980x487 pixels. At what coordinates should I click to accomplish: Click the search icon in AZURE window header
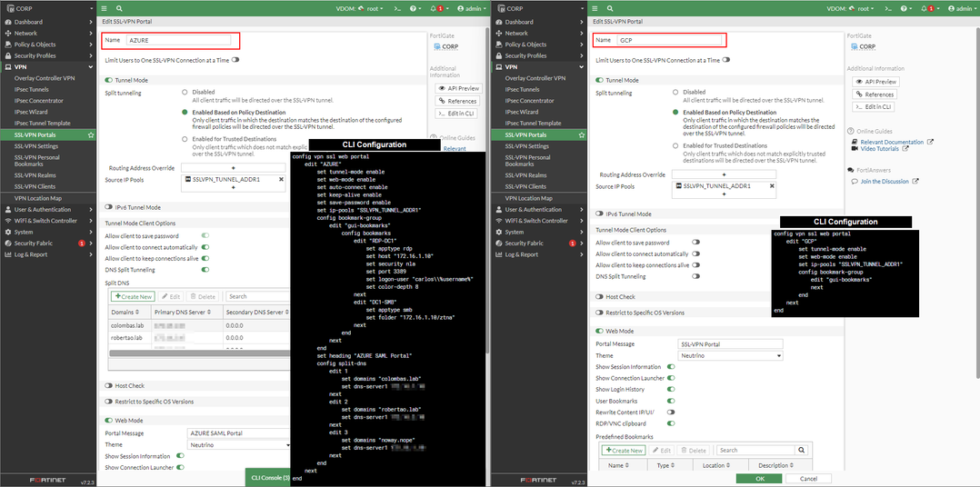(x=119, y=9)
